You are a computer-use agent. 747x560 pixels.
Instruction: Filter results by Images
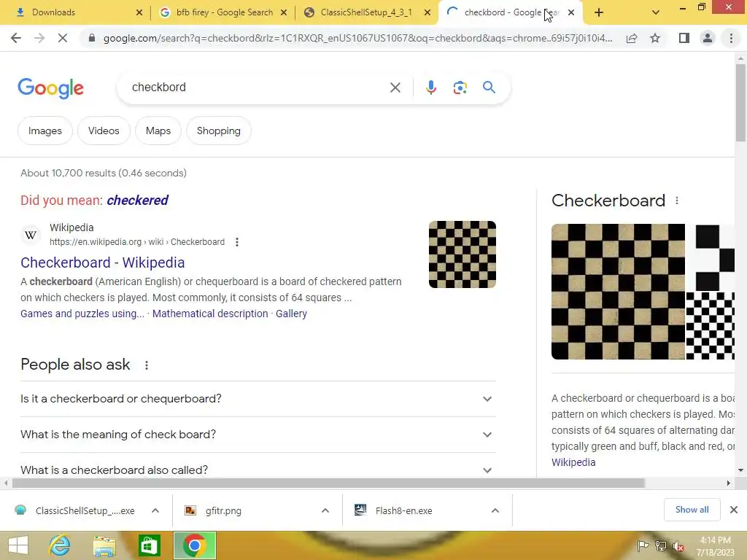[44, 131]
